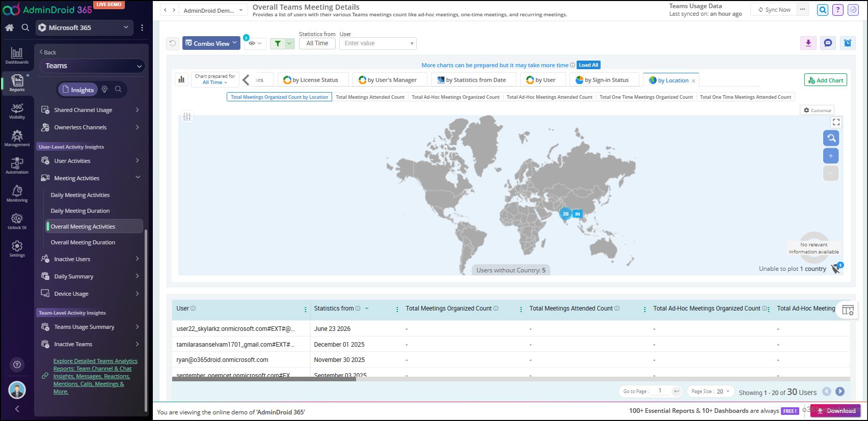Toggle the eye visibility options
This screenshot has height=421, width=868.
click(x=255, y=43)
